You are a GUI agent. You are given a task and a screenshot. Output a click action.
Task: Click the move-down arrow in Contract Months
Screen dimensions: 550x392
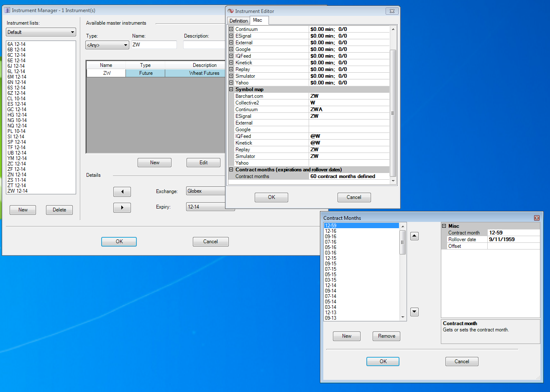point(414,312)
